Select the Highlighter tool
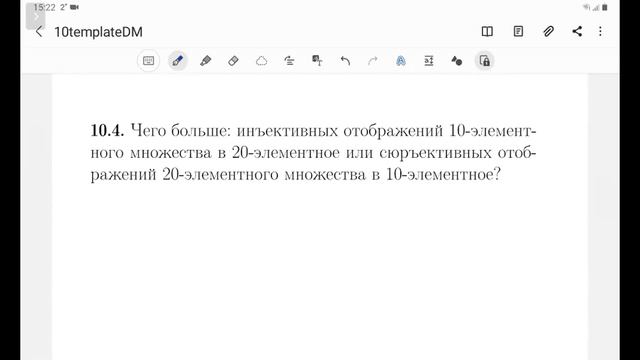The height and width of the screenshot is (360, 640). coord(205,61)
